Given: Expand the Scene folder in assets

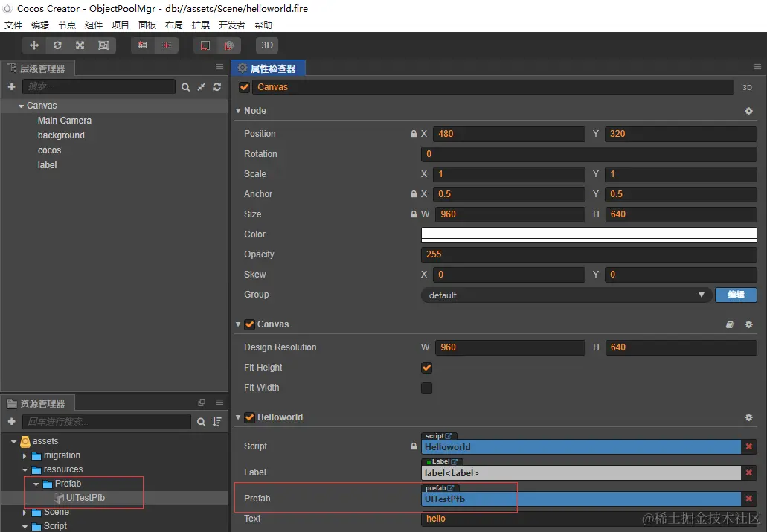Looking at the screenshot, I should click(x=25, y=513).
